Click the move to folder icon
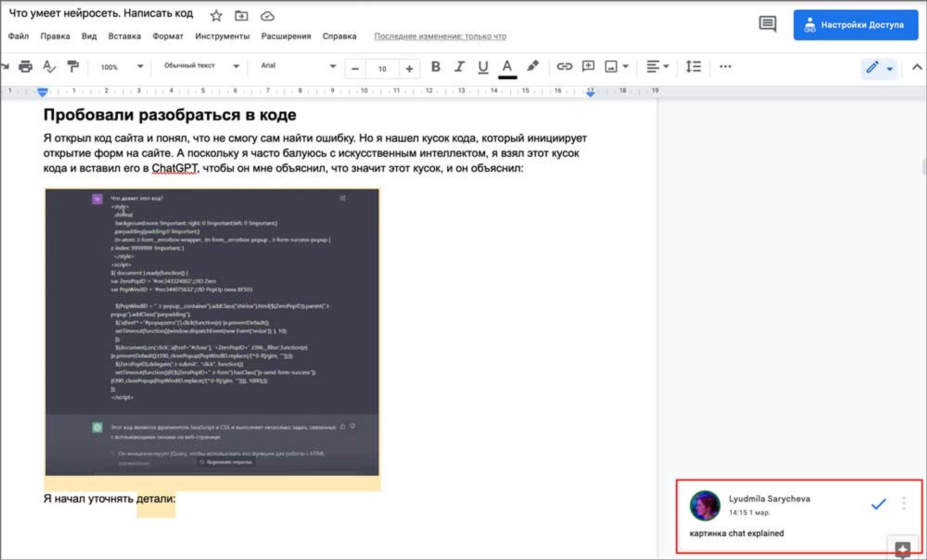927x560 pixels. click(241, 16)
